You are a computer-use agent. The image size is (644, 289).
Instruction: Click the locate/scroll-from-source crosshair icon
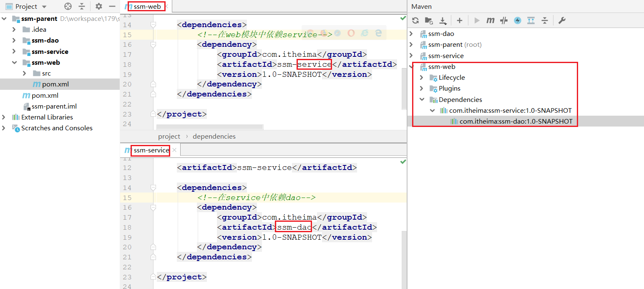68,6
